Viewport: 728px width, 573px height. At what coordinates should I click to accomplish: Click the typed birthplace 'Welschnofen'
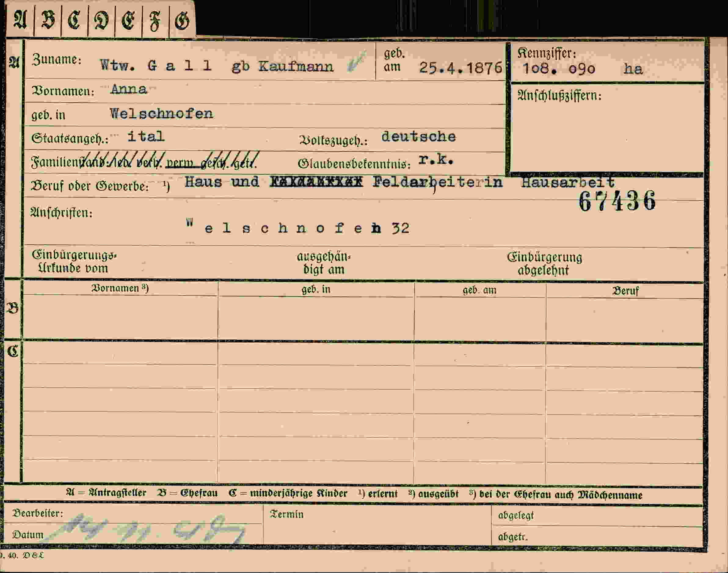pyautogui.click(x=161, y=114)
